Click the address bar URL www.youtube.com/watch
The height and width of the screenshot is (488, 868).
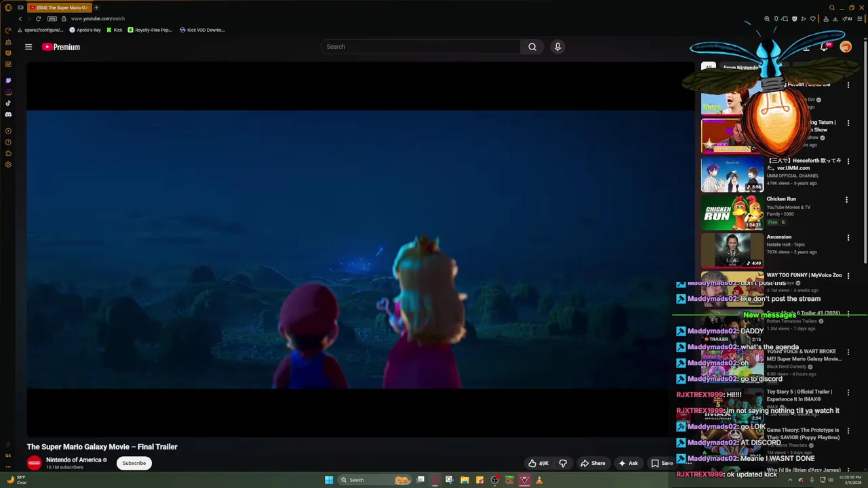pyautogui.click(x=98, y=18)
